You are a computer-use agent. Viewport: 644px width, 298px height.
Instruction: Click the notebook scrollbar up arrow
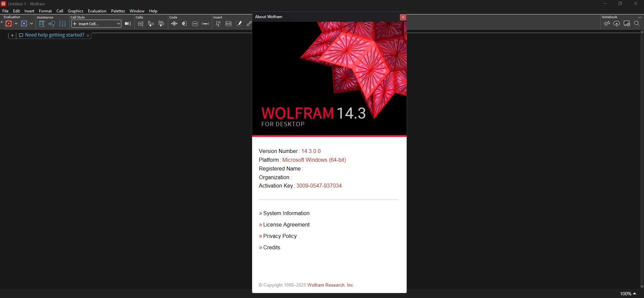coord(642,32)
